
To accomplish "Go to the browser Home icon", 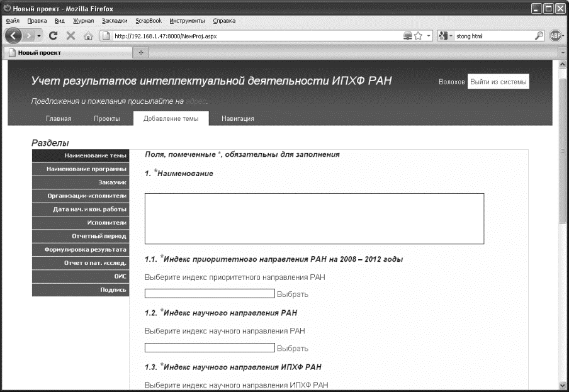I will (x=88, y=36).
